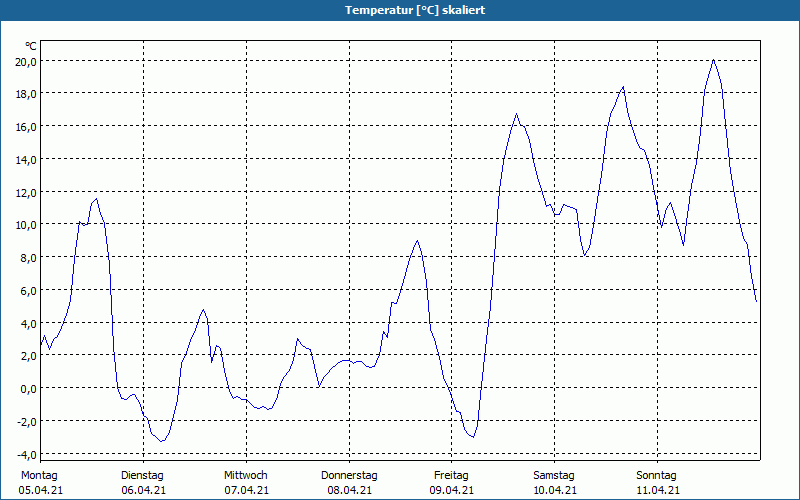Screen dimensions: 800x500
Task: Click the °C unit label
Action: 31,46
